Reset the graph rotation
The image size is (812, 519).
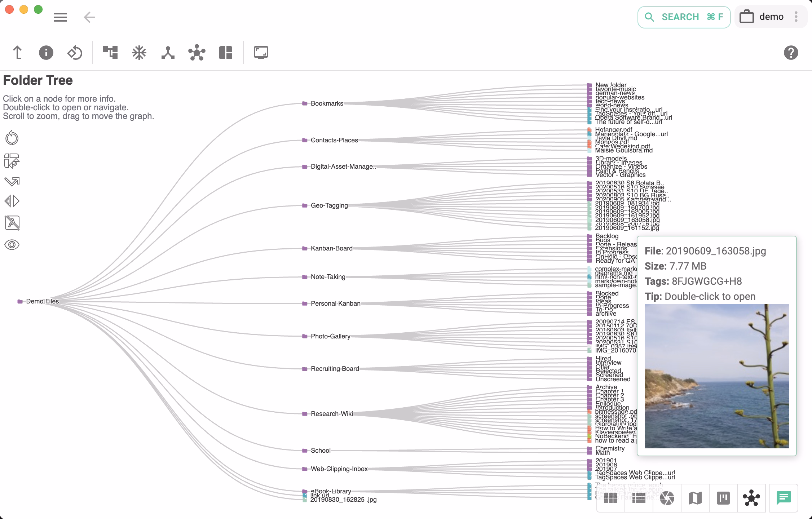coord(75,52)
